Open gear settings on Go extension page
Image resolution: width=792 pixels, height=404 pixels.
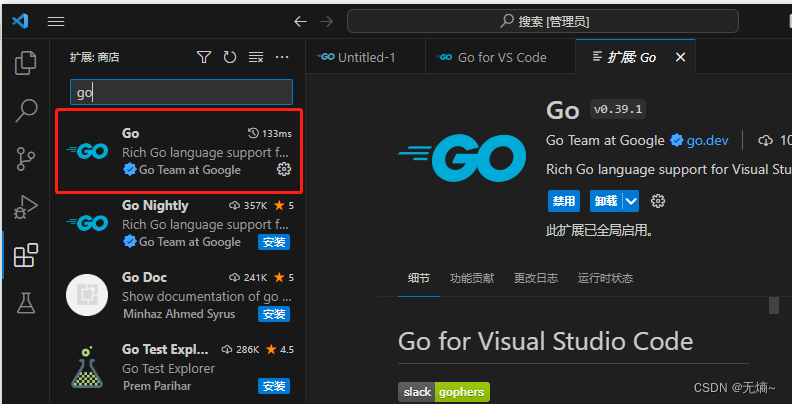click(658, 201)
